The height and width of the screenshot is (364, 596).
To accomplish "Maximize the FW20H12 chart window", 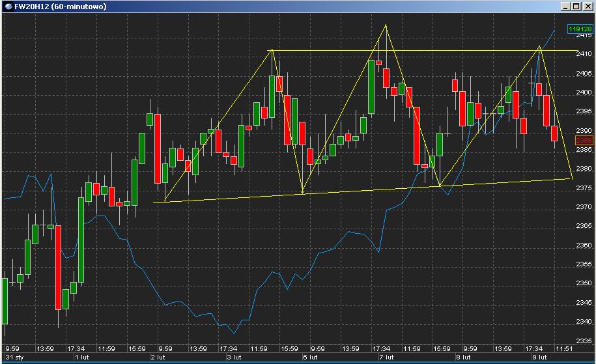I will (576, 7).
